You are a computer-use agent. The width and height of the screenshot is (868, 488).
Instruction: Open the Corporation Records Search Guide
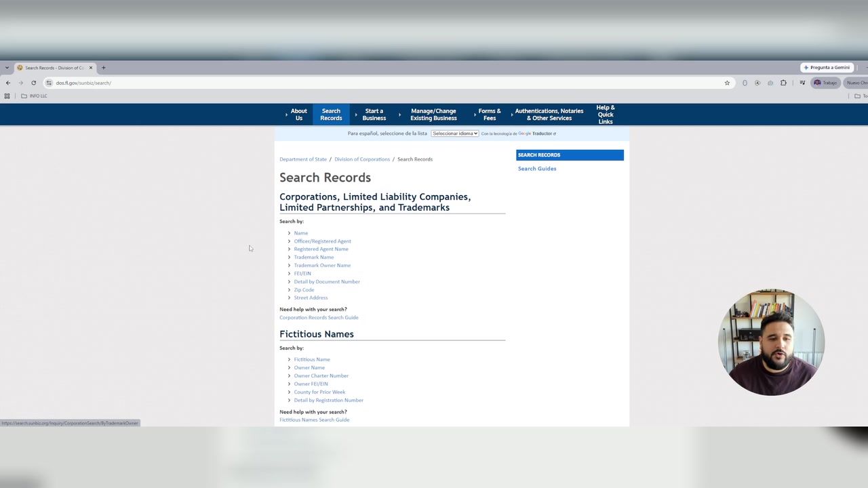coord(319,318)
